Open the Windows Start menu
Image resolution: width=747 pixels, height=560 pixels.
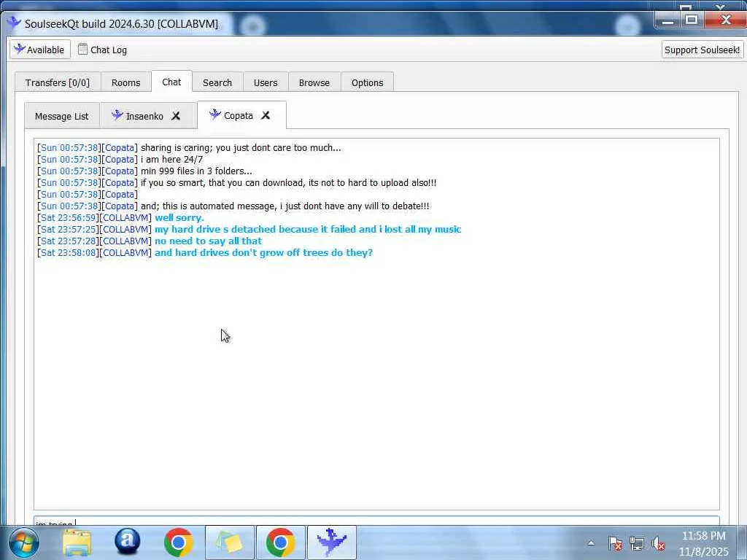pyautogui.click(x=24, y=542)
